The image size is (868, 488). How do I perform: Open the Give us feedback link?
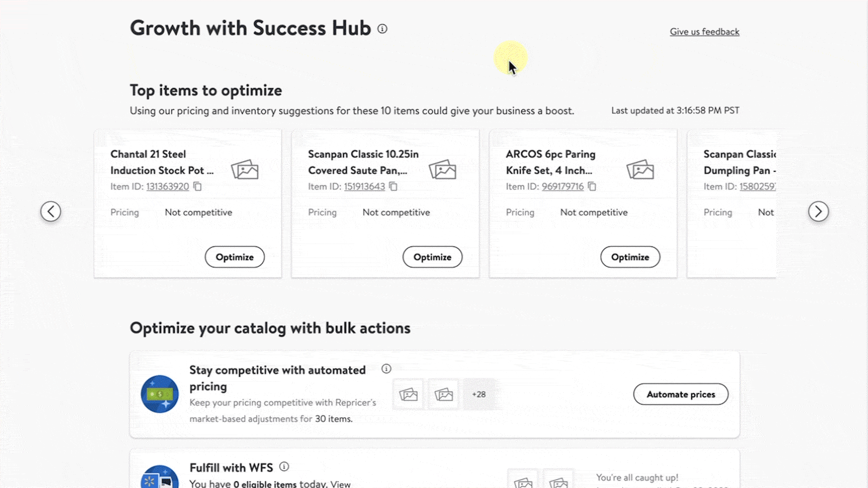coord(704,32)
